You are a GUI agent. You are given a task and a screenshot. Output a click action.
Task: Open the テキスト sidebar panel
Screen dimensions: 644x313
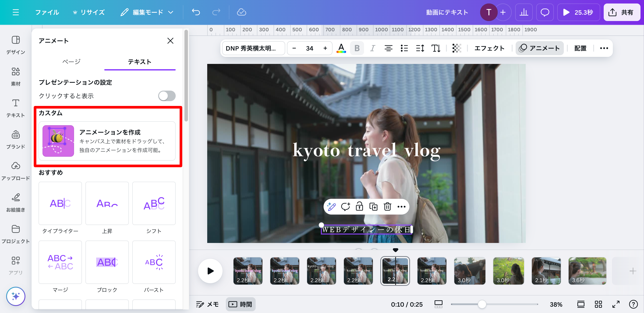pyautogui.click(x=16, y=108)
